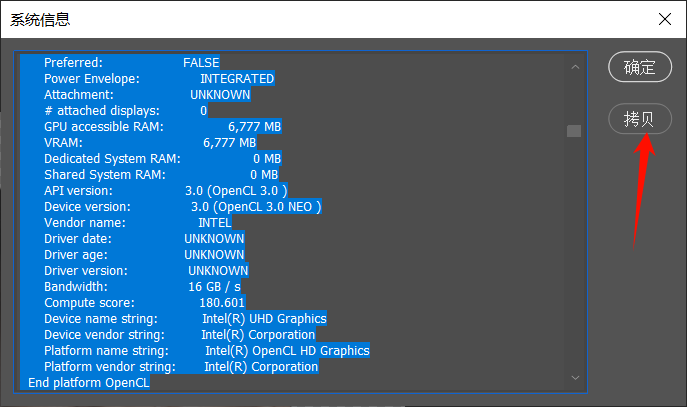Click the 'Device version' OpenCL 3.0 NEO line
The height and width of the screenshot is (407, 687).
point(182,206)
